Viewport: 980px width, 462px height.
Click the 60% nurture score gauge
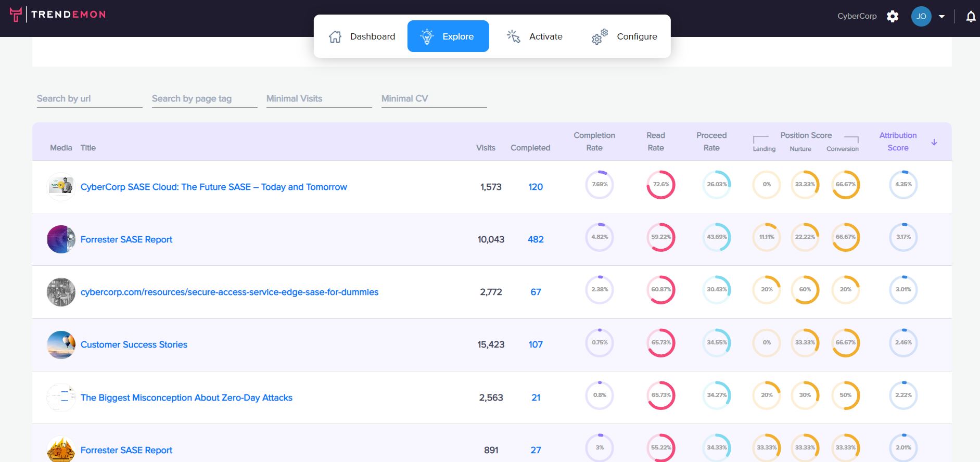pyautogui.click(x=805, y=289)
